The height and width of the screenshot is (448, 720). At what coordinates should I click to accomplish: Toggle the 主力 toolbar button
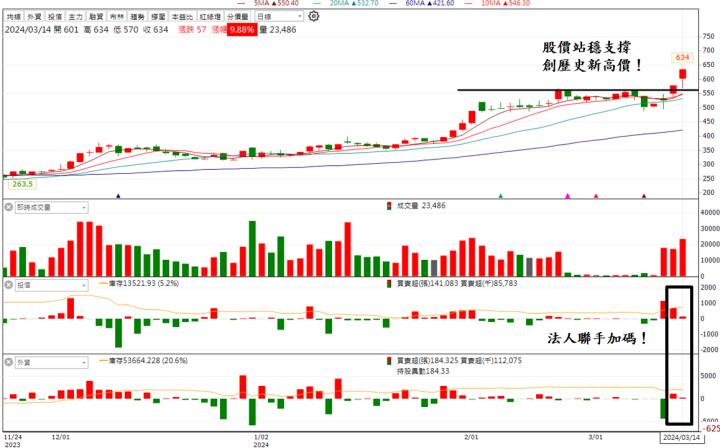point(76,17)
